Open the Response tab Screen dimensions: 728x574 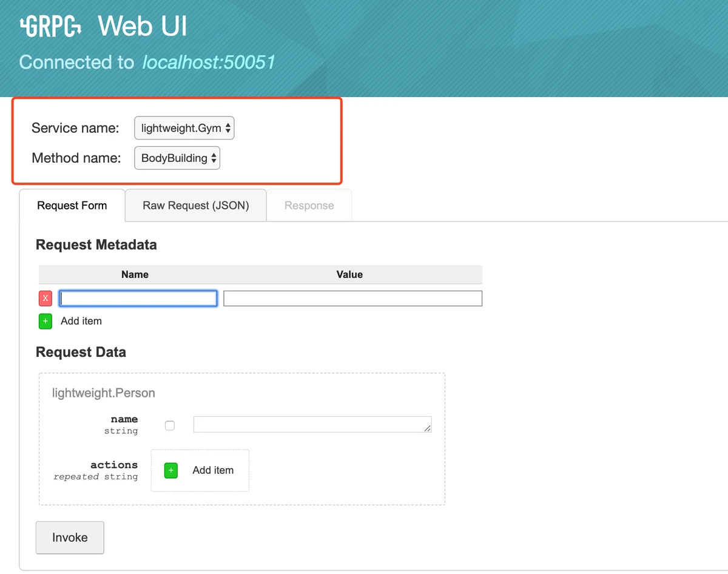[309, 206]
